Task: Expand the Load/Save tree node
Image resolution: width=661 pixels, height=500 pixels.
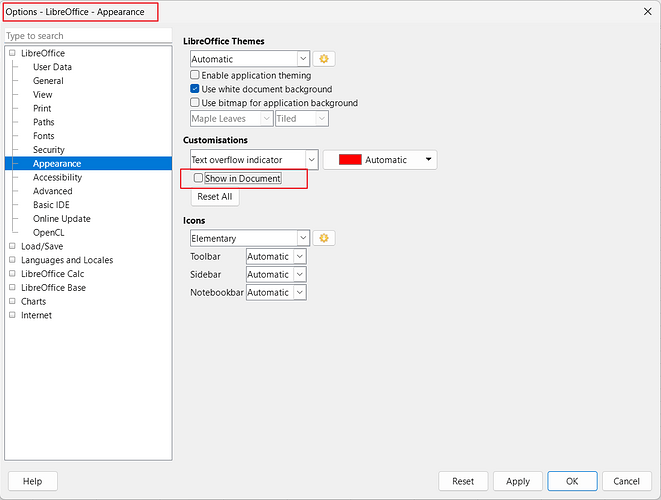Action: (12, 246)
